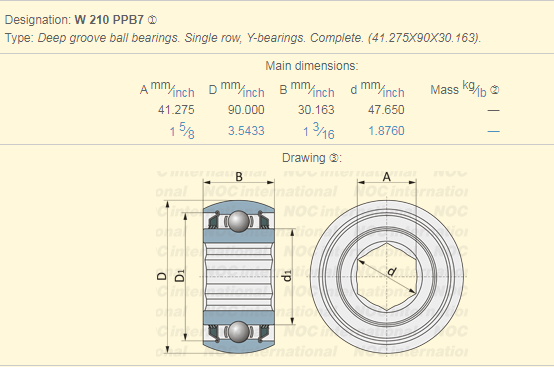Click the inch value 1.8760

click(x=386, y=131)
